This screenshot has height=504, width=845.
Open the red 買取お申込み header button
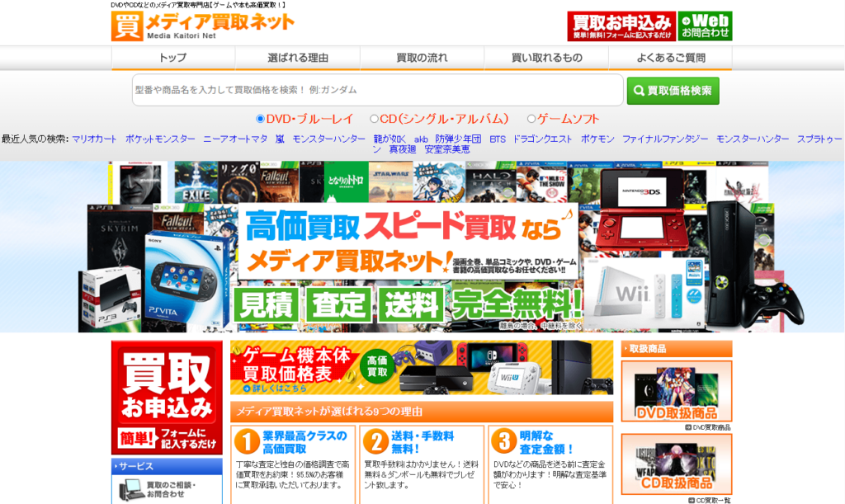tap(621, 26)
